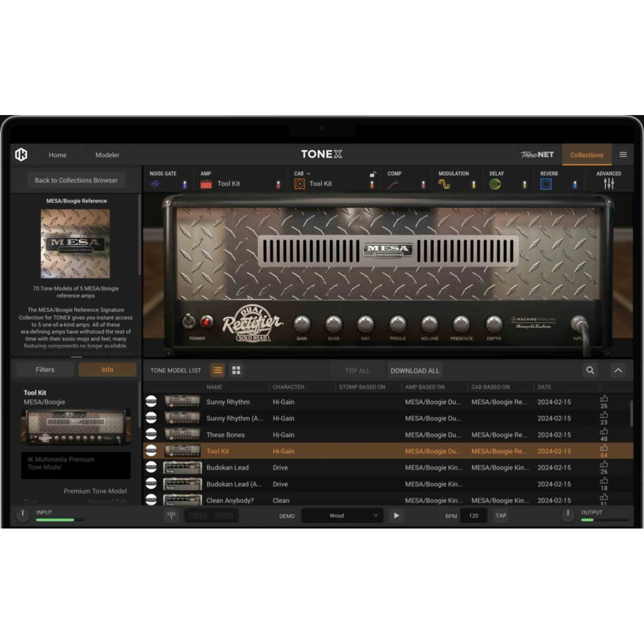This screenshot has height=644, width=644.
Task: Toggle the Noise Gate power indicator
Action: click(185, 185)
